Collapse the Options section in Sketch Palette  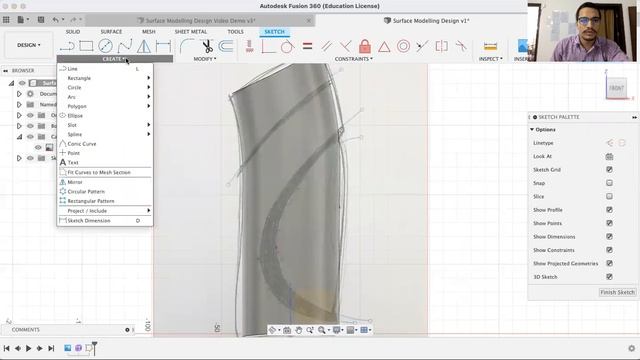(x=532, y=129)
